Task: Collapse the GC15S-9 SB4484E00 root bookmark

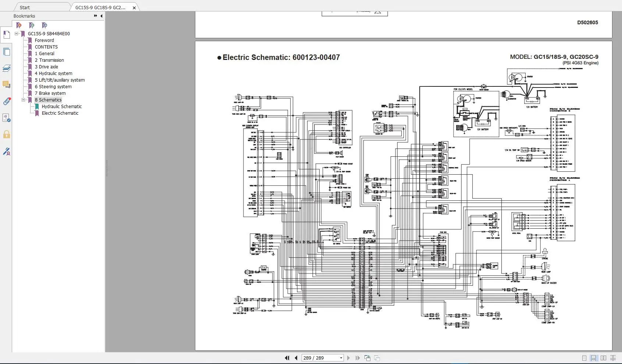Action: pyautogui.click(x=17, y=33)
